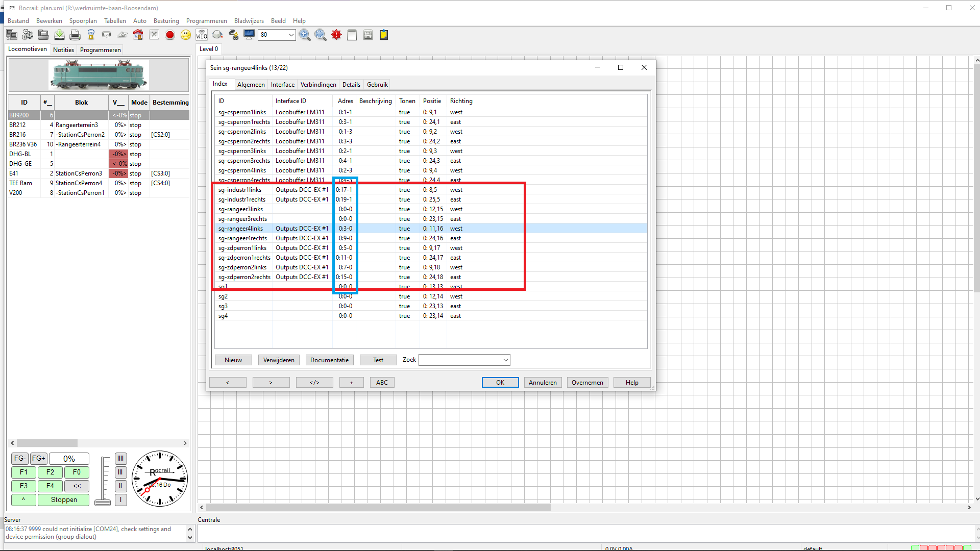Click the WIO toolbar icon
Image resolution: width=980 pixels, height=551 pixels.
pyautogui.click(x=202, y=35)
